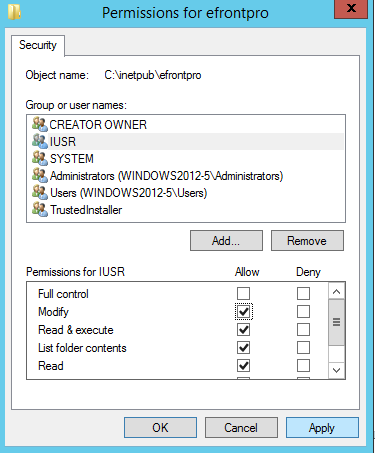Click the Remove button
The image size is (375, 453).
[x=307, y=240]
